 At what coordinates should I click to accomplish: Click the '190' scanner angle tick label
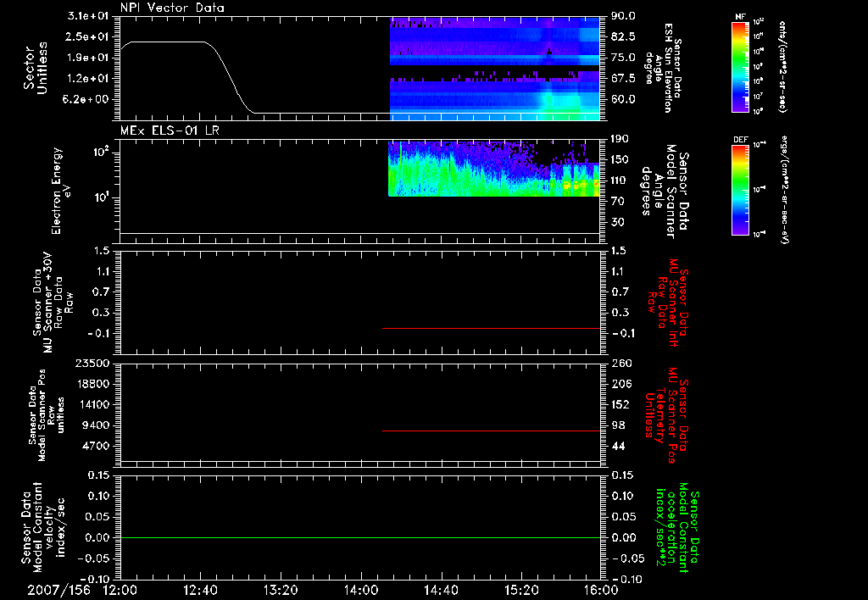tap(620, 139)
